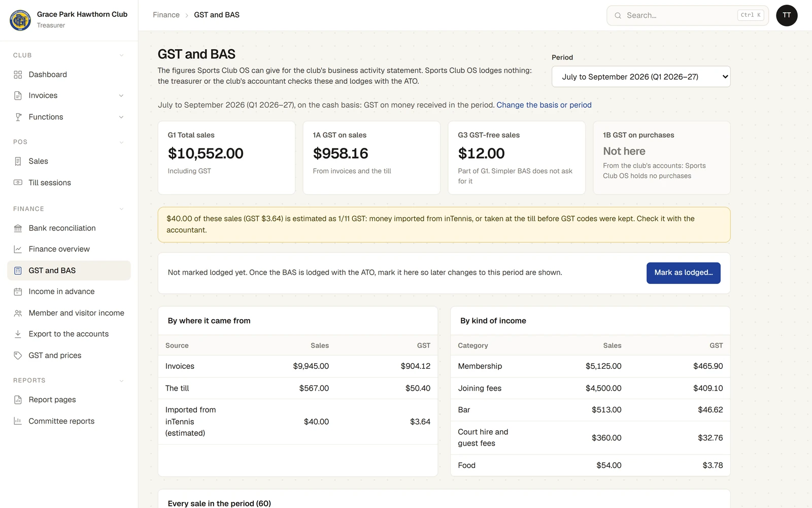The height and width of the screenshot is (508, 812).
Task: Click the G1 Total sales card
Action: (x=226, y=157)
